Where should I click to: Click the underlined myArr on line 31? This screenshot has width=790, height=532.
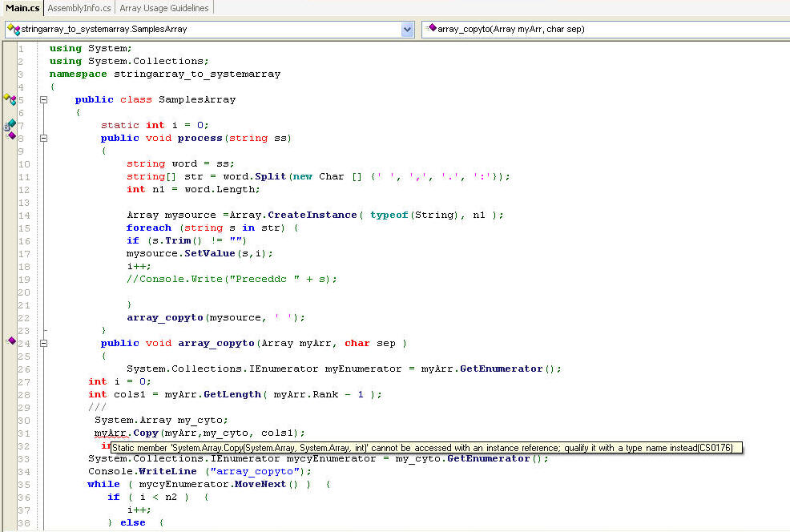tap(107, 433)
